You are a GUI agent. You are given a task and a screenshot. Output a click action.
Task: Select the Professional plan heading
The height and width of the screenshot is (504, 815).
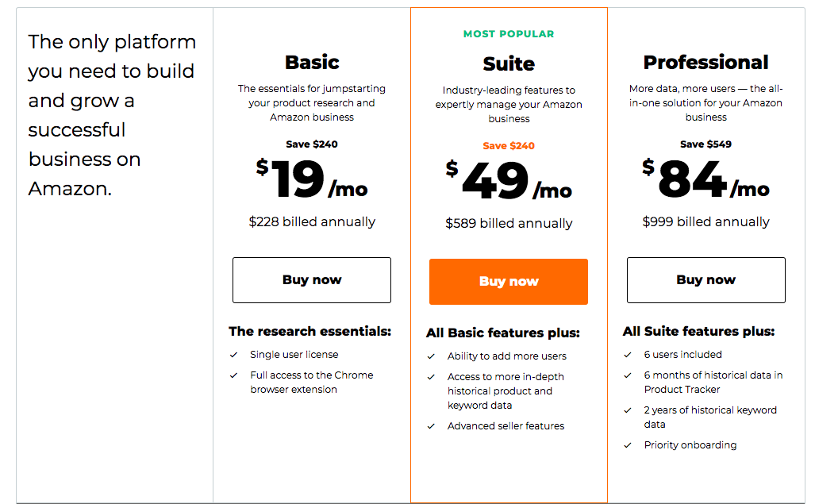(x=705, y=63)
